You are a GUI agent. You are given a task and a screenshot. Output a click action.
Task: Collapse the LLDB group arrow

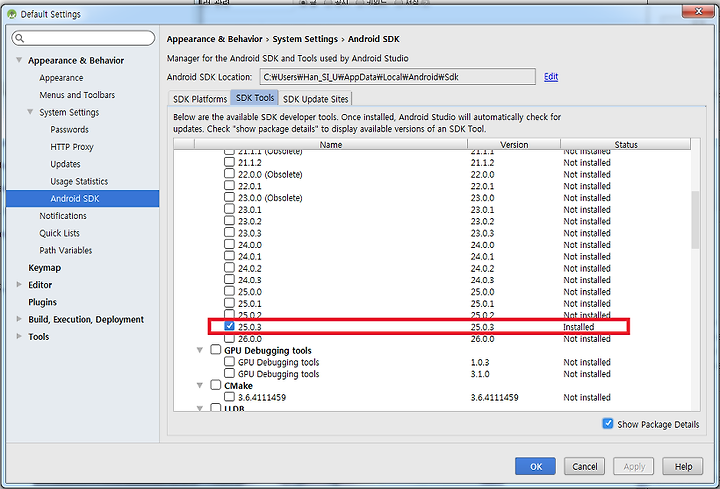200,408
